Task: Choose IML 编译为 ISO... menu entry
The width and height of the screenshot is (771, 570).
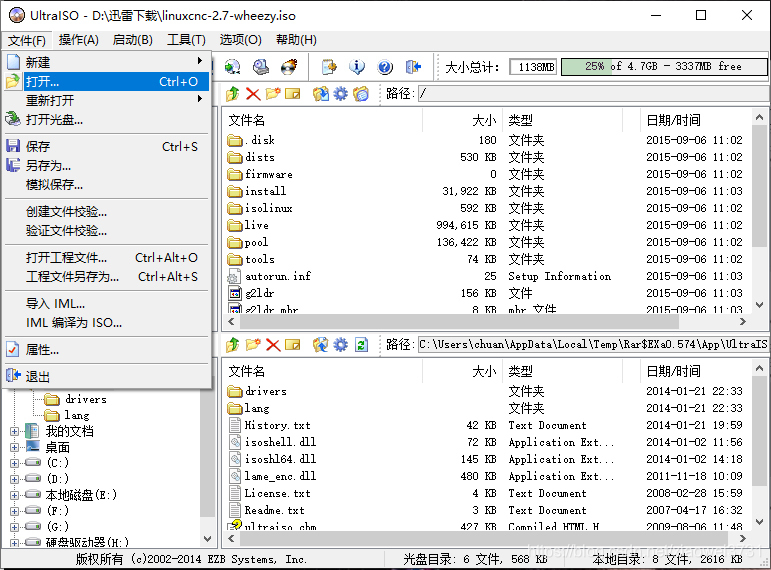Action: pos(107,323)
